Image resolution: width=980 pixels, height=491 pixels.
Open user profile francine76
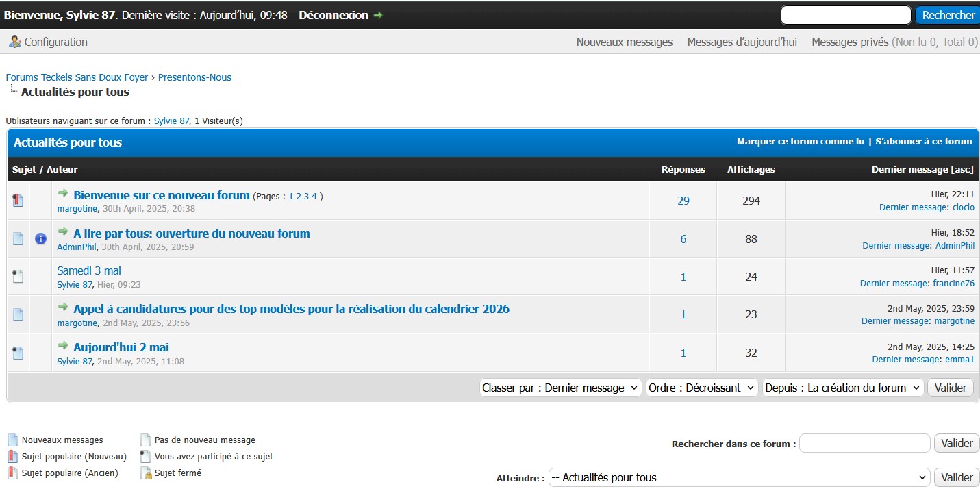pyautogui.click(x=953, y=284)
